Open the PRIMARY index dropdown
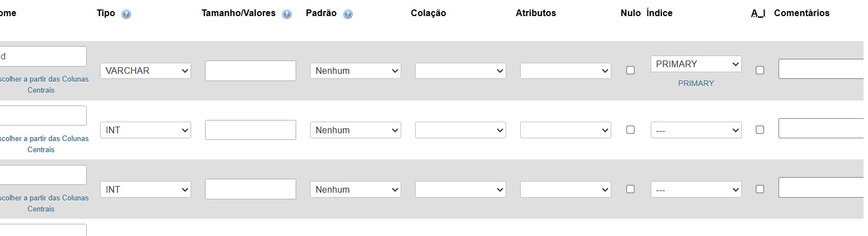Image resolution: width=868 pixels, height=236 pixels. pyautogui.click(x=696, y=64)
